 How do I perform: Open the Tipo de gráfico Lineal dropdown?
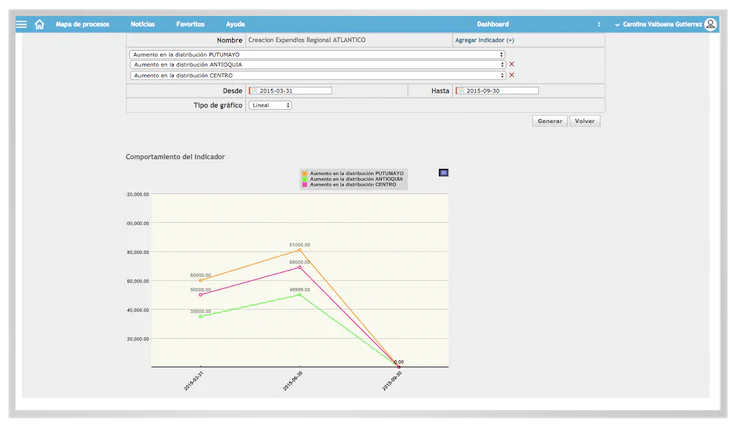270,106
